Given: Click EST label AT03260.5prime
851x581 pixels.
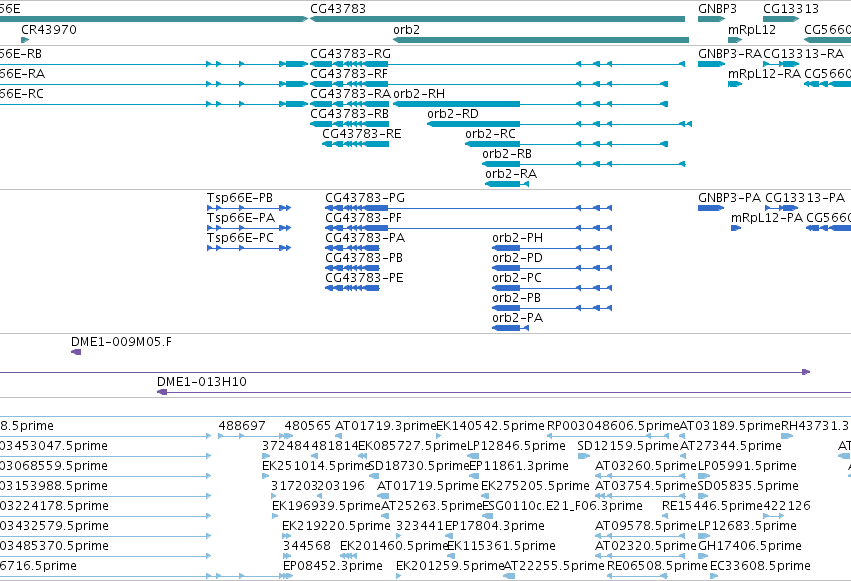Looking at the screenshot, I should tap(645, 466).
